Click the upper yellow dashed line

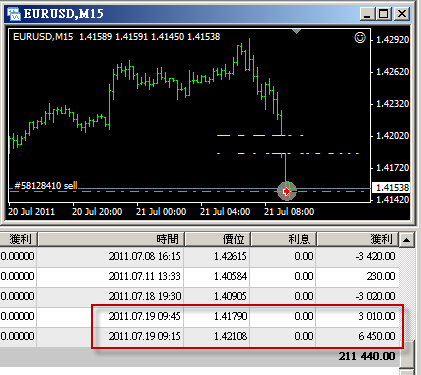[x=260, y=136]
